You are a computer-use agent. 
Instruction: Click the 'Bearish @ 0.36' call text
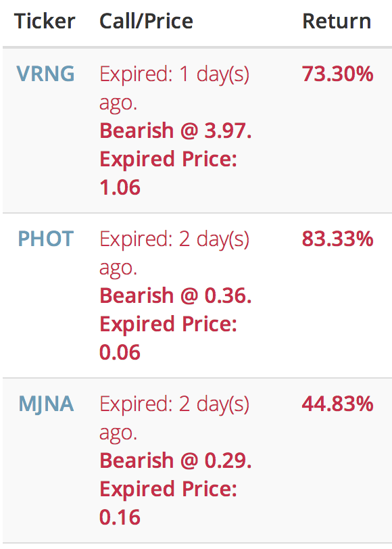tap(176, 295)
